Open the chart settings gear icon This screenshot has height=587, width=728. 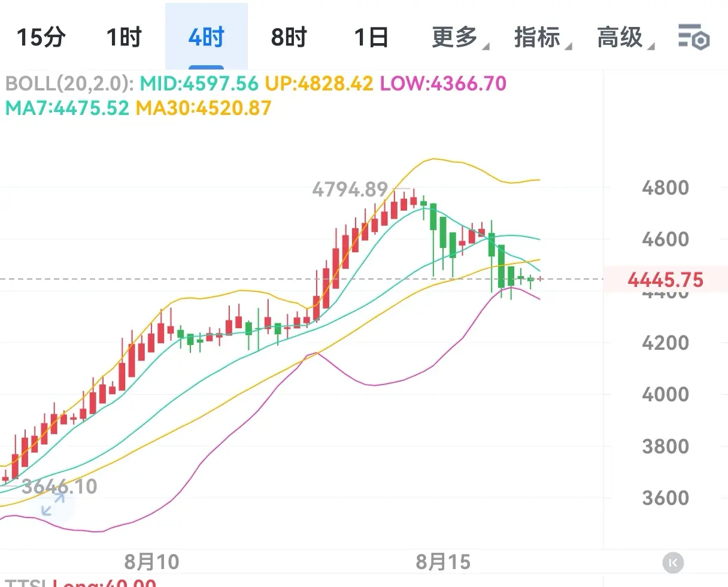694,37
